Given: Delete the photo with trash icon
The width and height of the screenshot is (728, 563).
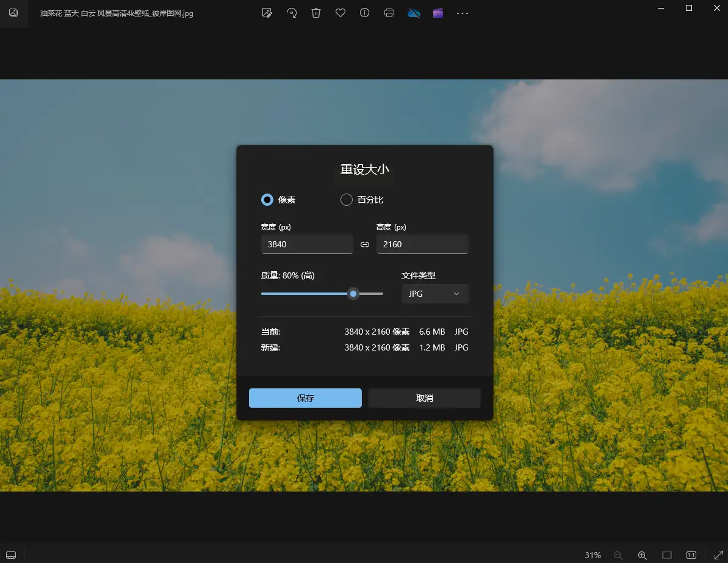Looking at the screenshot, I should 316,13.
